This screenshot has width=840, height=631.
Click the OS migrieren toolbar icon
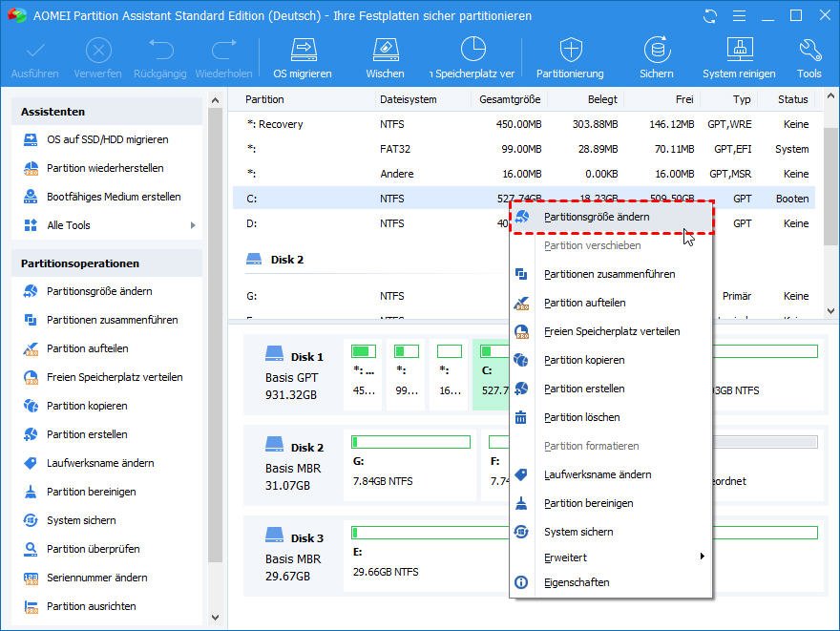click(x=304, y=50)
